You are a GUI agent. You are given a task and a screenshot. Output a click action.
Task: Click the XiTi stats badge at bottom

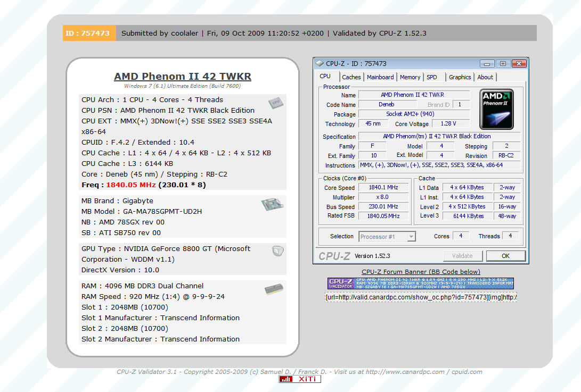click(300, 379)
